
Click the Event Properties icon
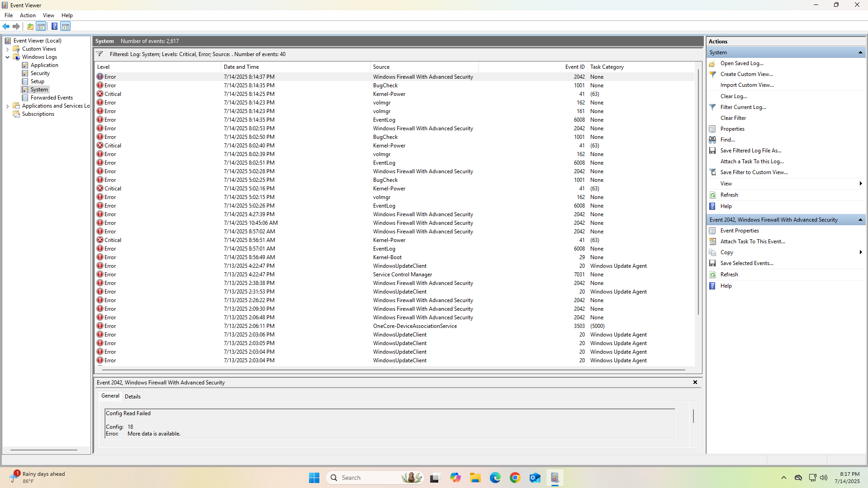pyautogui.click(x=712, y=231)
